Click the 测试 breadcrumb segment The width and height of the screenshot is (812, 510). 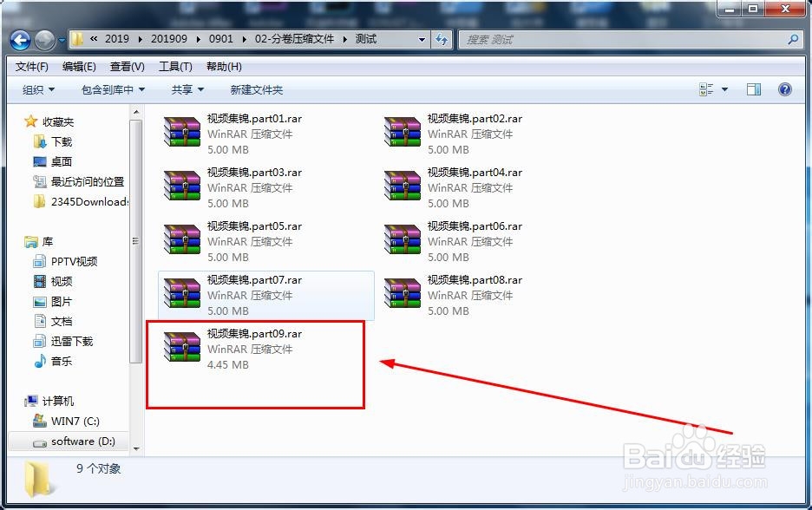tap(365, 39)
